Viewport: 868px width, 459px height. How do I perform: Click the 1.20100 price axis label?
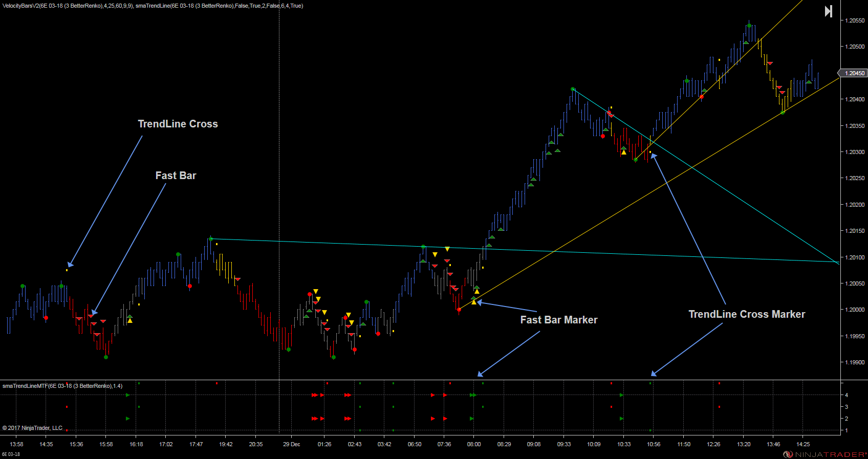tap(855, 257)
